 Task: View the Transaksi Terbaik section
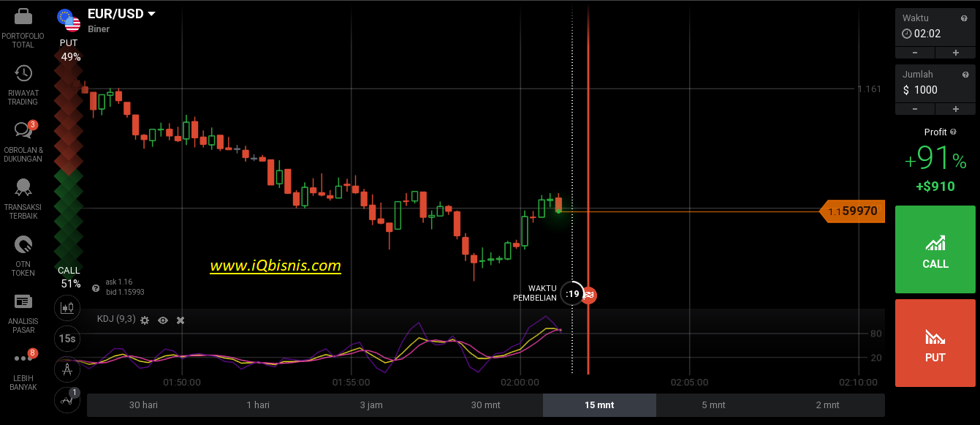(x=22, y=196)
